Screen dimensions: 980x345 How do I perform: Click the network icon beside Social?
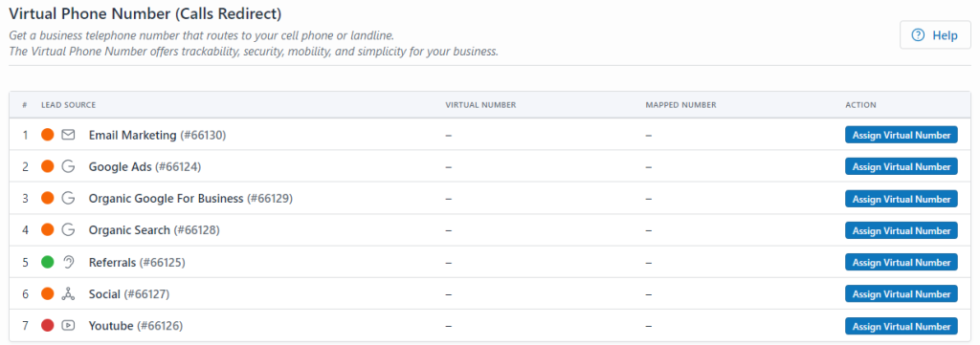pyautogui.click(x=68, y=293)
